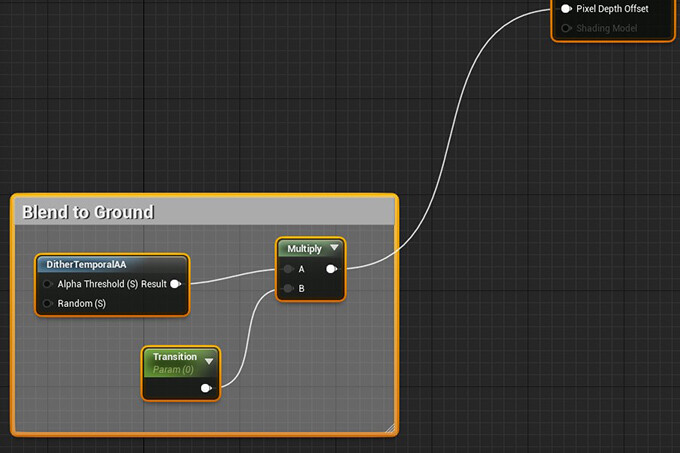Expand the Transition node preview arrow
This screenshot has height=453, width=680.
coord(209,361)
